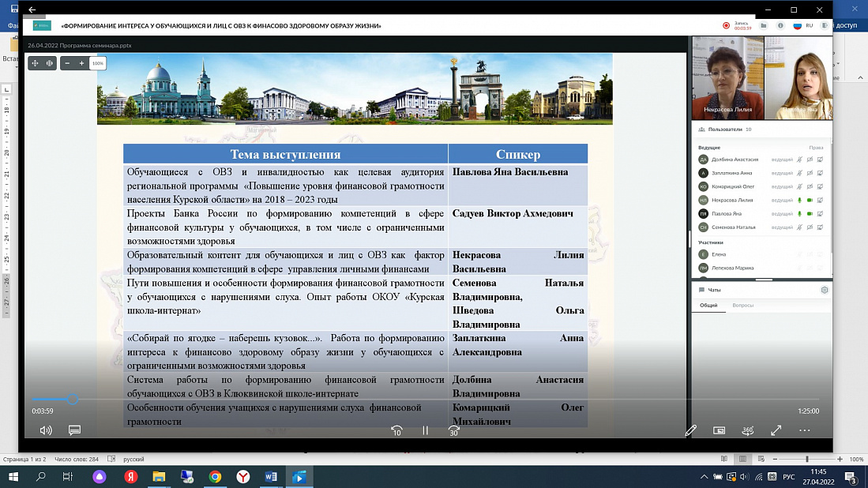Show hidden system tray icons

tap(704, 476)
